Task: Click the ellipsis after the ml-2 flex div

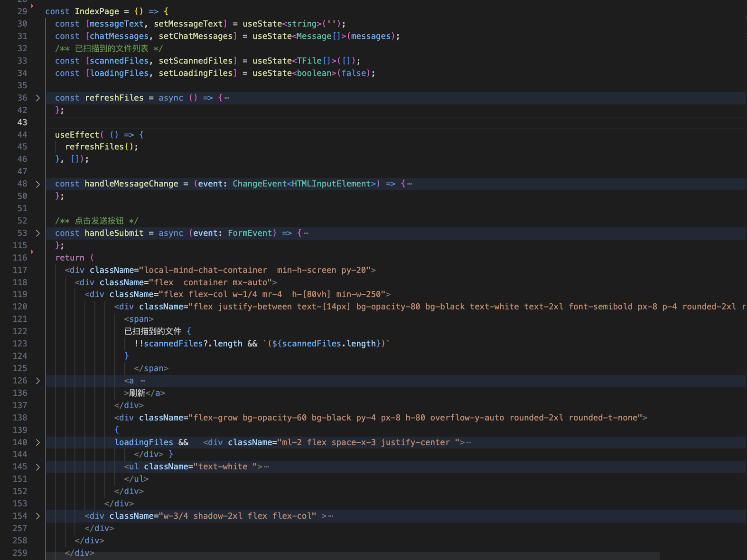Action: point(469,442)
